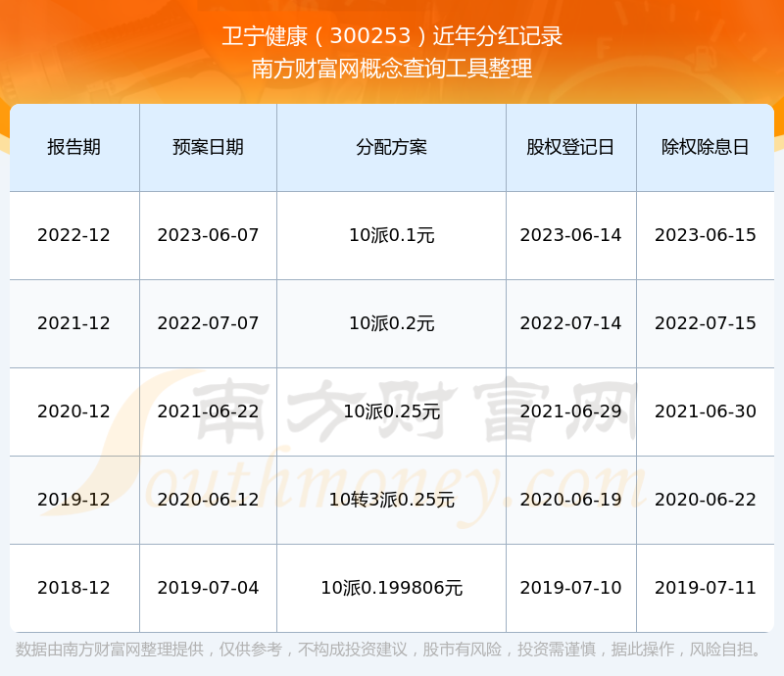
Task: Select the 分配方案 column header
Action: [x=391, y=147]
